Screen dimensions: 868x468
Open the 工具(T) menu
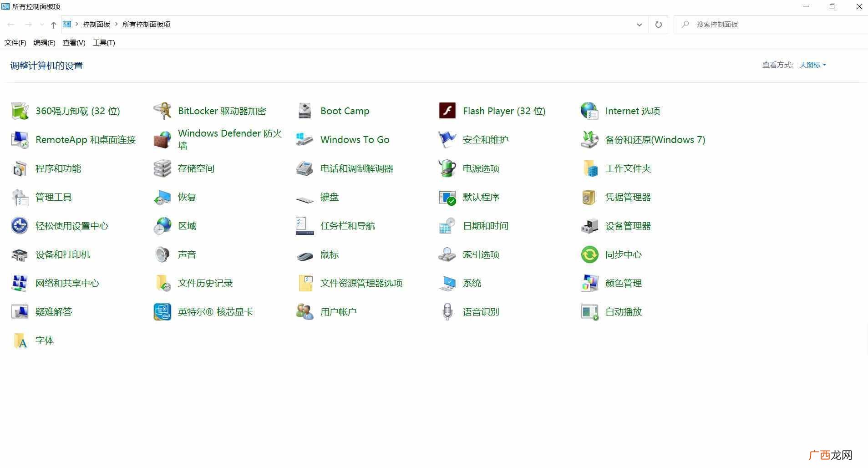104,42
